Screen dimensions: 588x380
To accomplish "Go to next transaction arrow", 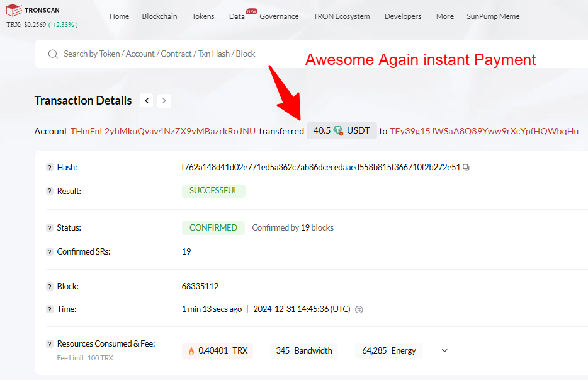I will [x=164, y=101].
